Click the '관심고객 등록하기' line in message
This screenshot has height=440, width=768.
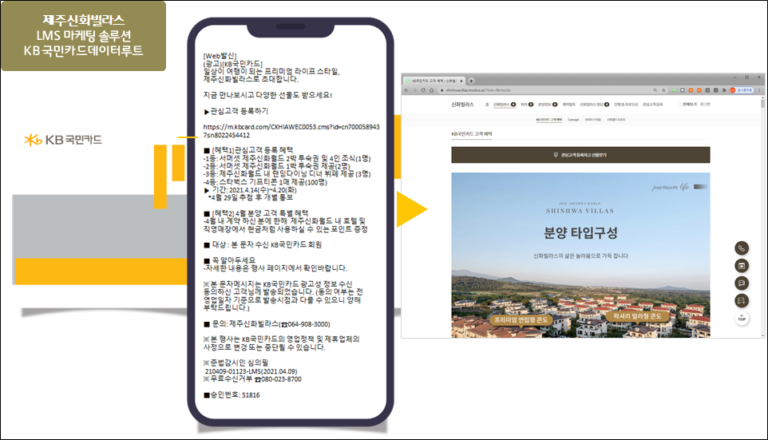coord(236,111)
